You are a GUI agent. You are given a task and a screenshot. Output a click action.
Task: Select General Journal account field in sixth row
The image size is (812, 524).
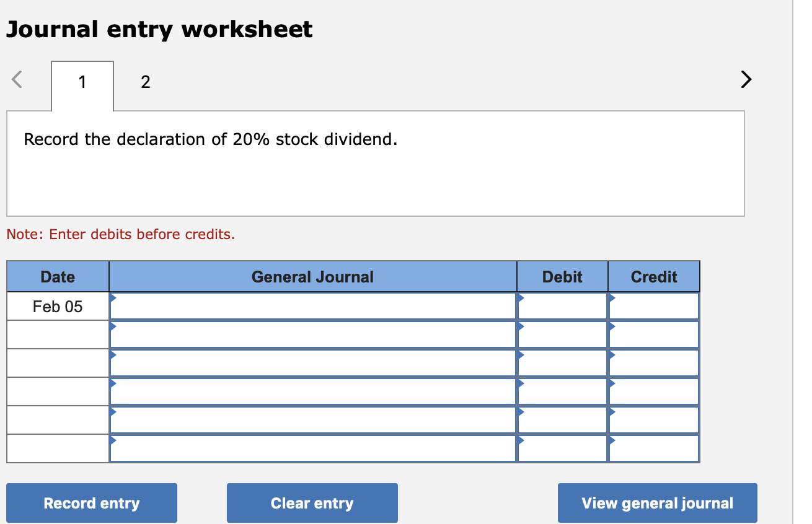(x=313, y=448)
